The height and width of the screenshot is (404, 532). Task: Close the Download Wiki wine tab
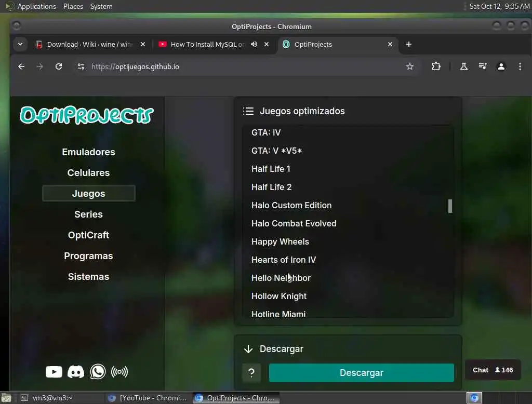(x=143, y=44)
